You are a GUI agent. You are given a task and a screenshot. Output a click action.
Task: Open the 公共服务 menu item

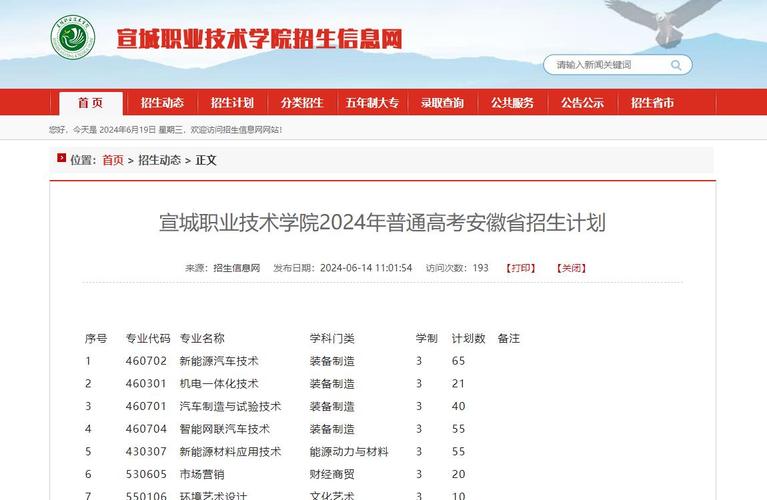[512, 103]
